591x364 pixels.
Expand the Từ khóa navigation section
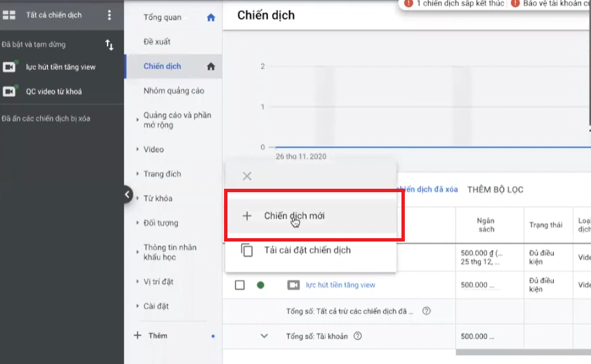(x=138, y=198)
